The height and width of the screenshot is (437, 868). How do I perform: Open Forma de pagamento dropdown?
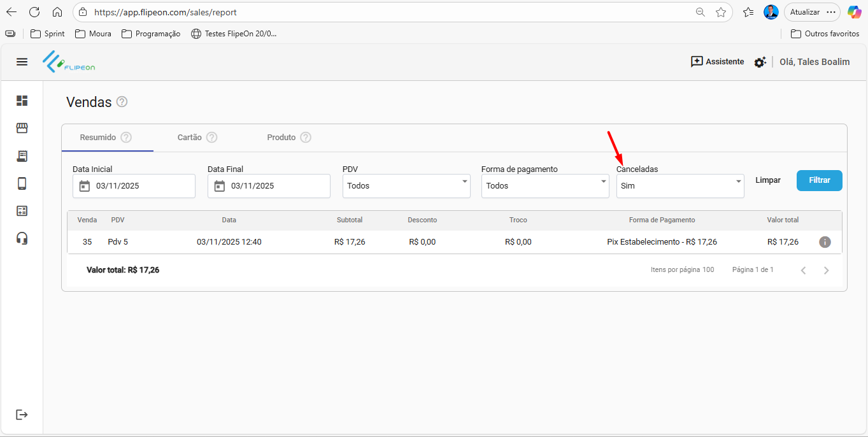pos(545,186)
